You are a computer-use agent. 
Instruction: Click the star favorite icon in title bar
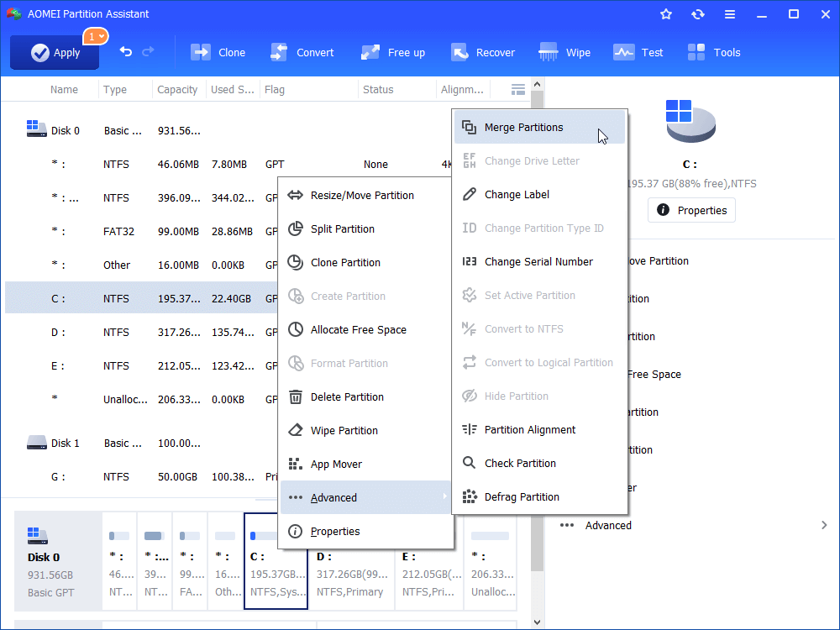point(666,13)
